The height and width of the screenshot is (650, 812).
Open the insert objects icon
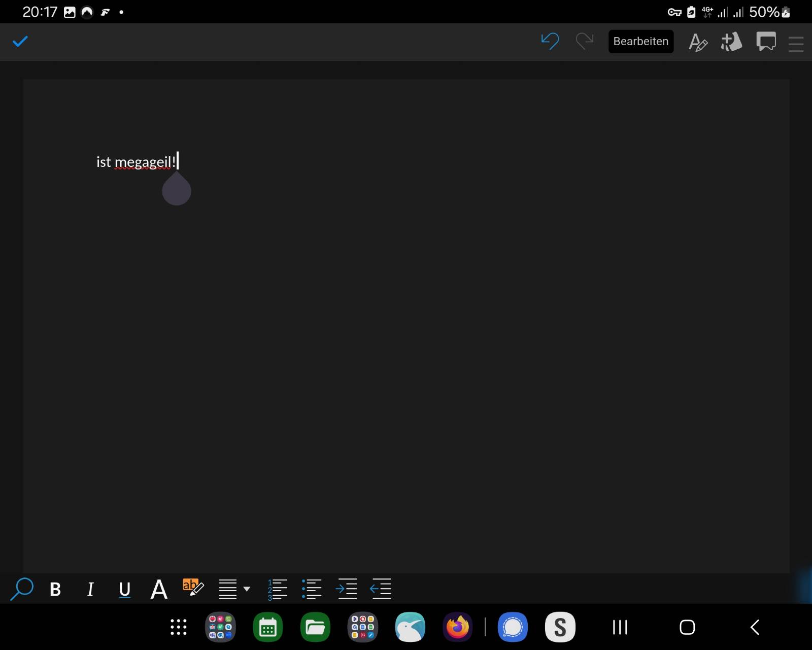click(x=731, y=42)
